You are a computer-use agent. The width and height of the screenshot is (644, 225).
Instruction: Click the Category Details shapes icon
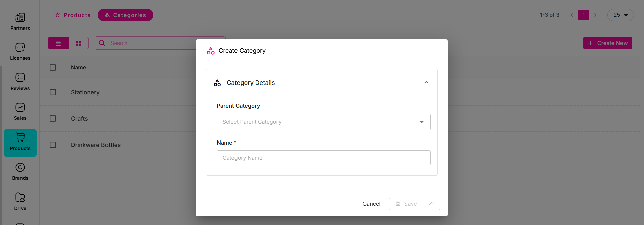pos(217,83)
